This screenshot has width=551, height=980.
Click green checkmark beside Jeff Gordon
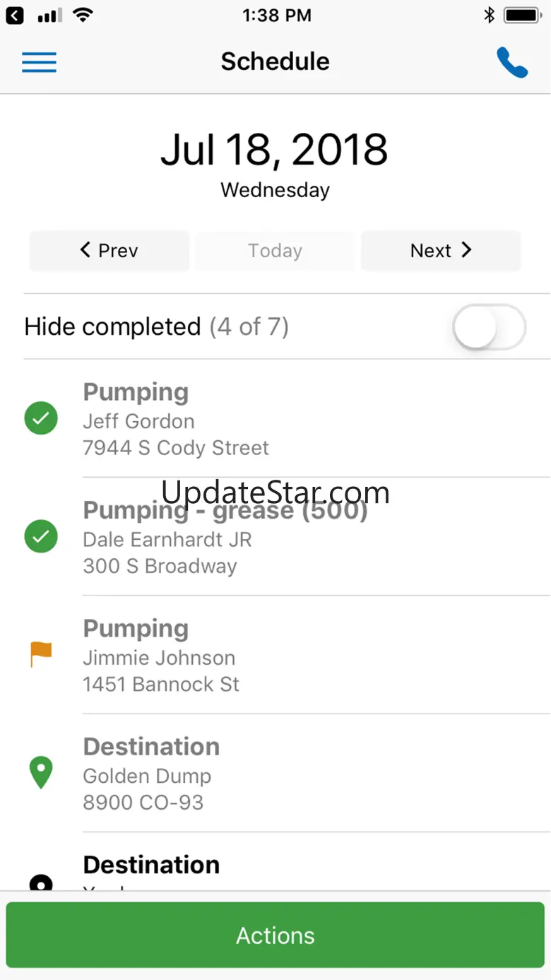[41, 418]
